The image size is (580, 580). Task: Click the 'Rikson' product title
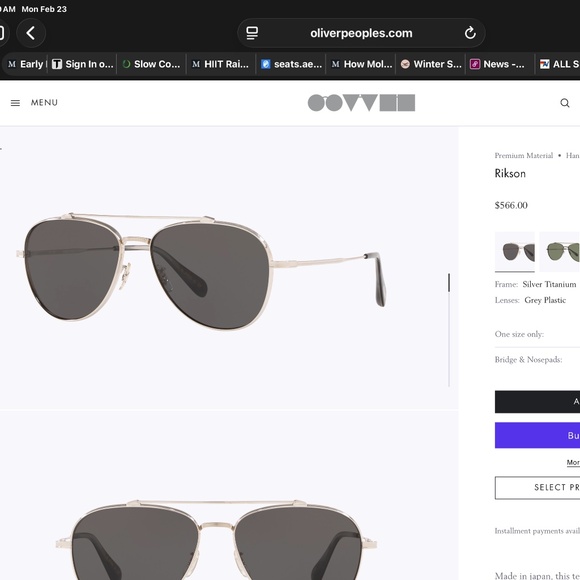tap(510, 173)
